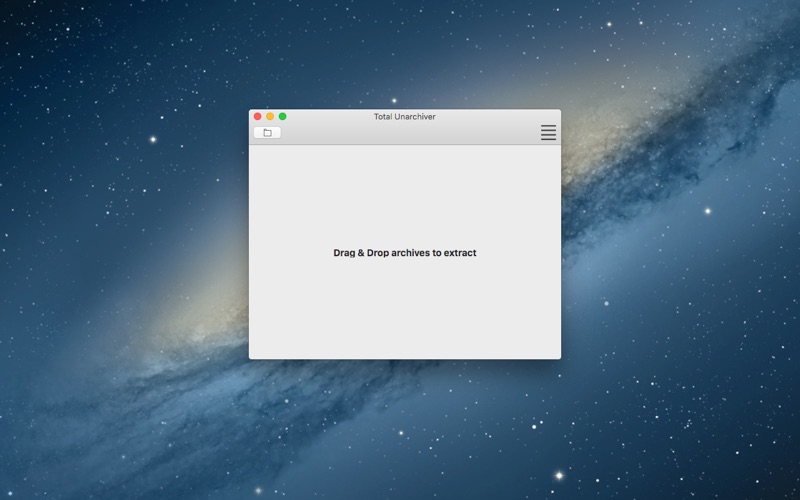
Task: Open the hamburger menu icon
Action: (x=548, y=132)
